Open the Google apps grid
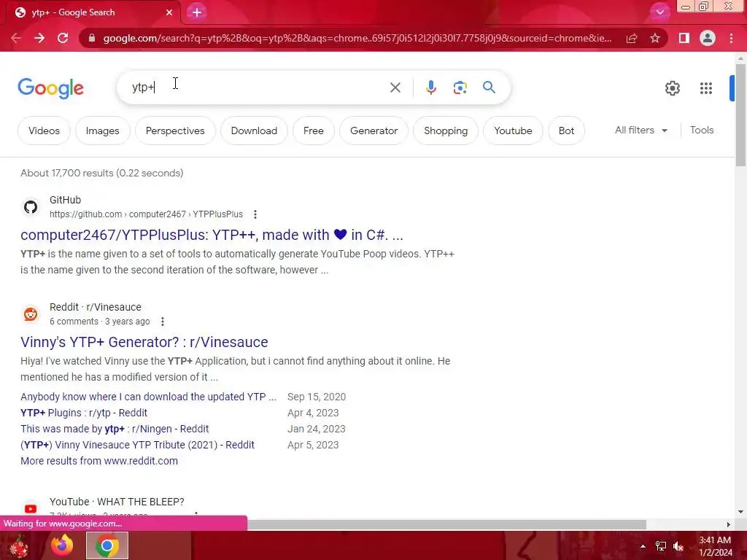The height and width of the screenshot is (560, 747). tap(706, 88)
